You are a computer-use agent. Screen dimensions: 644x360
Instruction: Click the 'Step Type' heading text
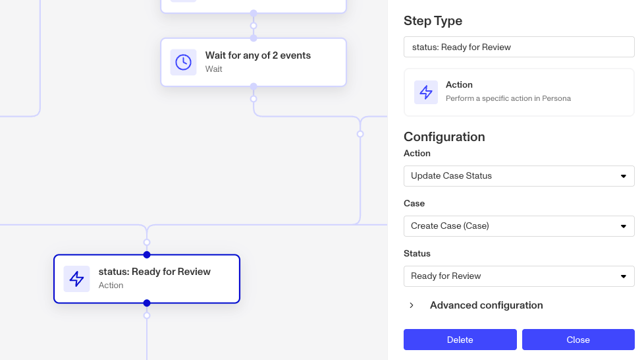coord(433,20)
